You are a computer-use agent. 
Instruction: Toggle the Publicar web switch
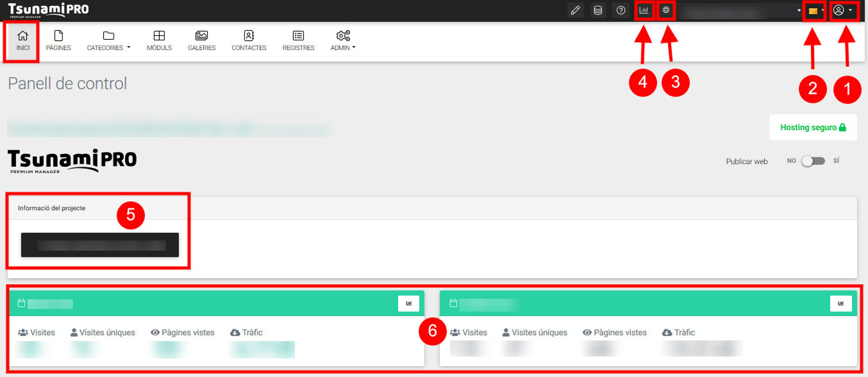813,161
